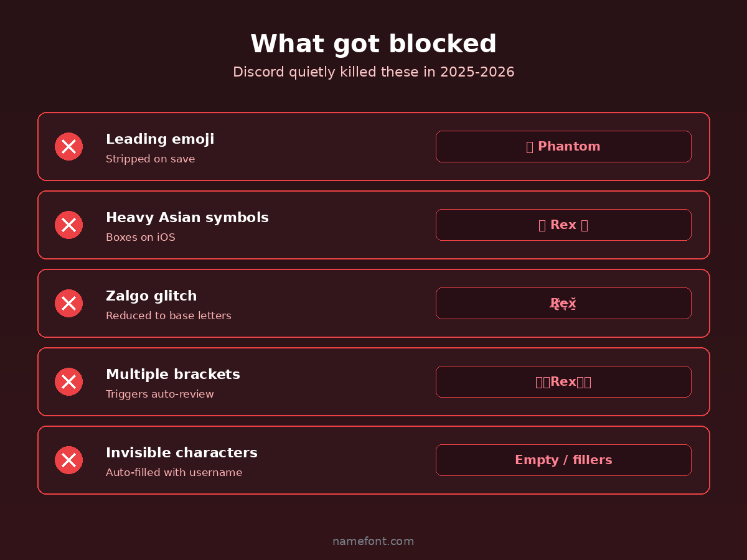This screenshot has height=560, width=747.
Task: Click the red X icon beside Zalgo glitch
Action: (68, 304)
